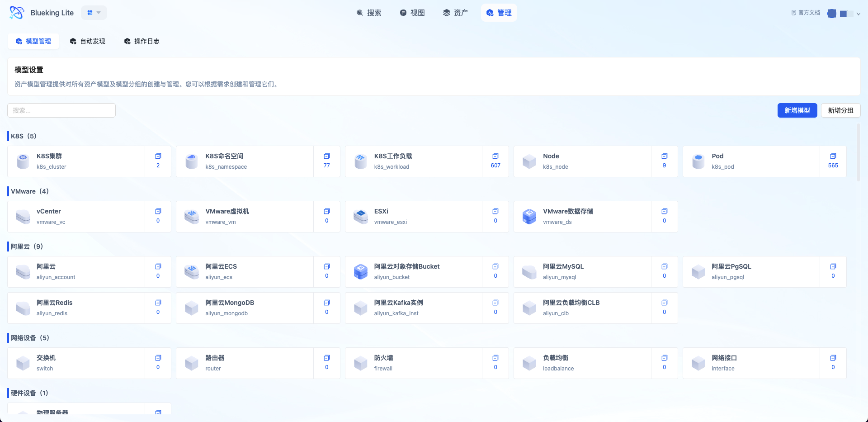Viewport: 868px width, 422px height.
Task: Open the 官方文档 link
Action: [805, 13]
